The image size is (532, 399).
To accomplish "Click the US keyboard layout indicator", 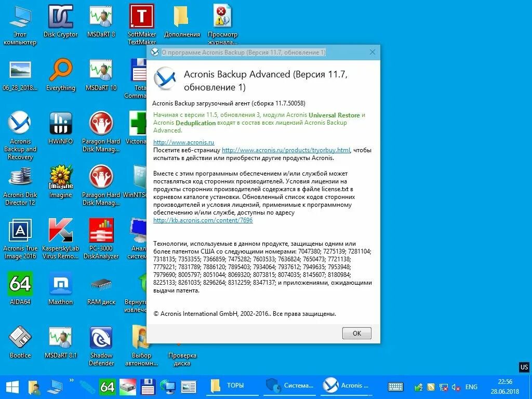I will pos(524,367).
